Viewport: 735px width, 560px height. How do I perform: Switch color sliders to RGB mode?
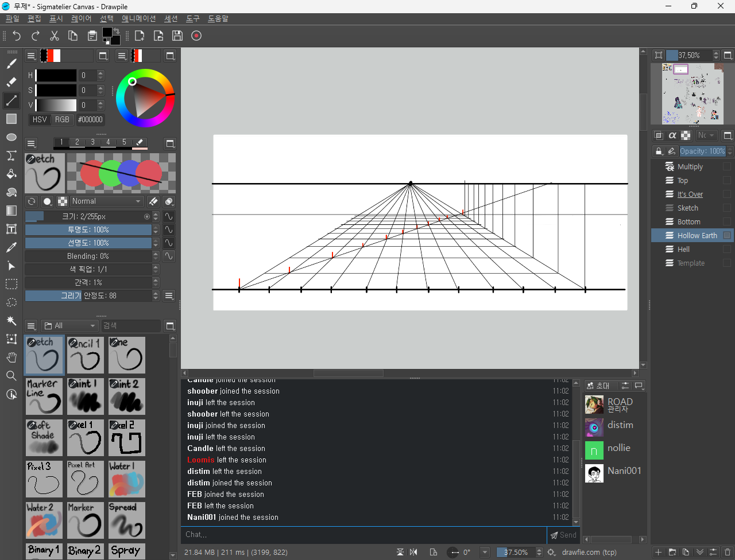point(62,119)
